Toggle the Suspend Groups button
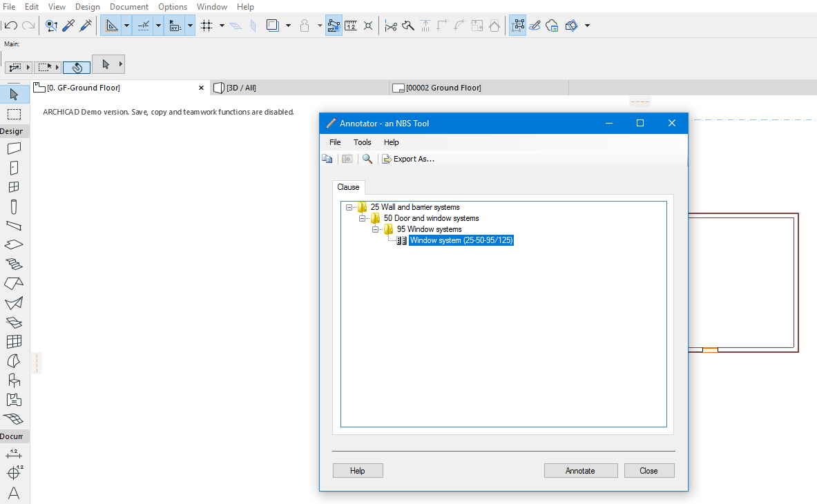 (334, 26)
